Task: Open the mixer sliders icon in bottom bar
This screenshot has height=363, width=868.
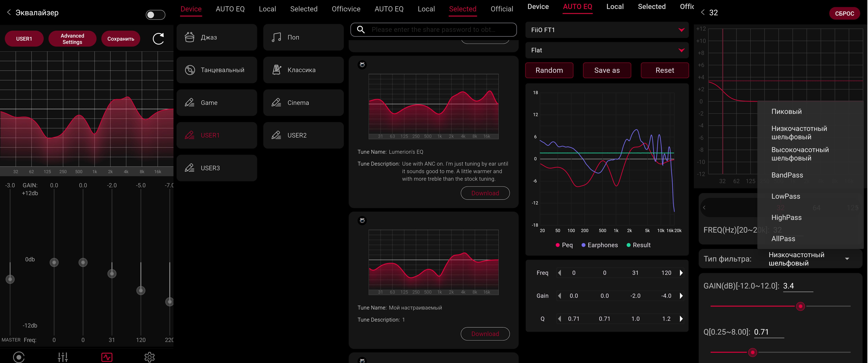Action: [x=63, y=357]
